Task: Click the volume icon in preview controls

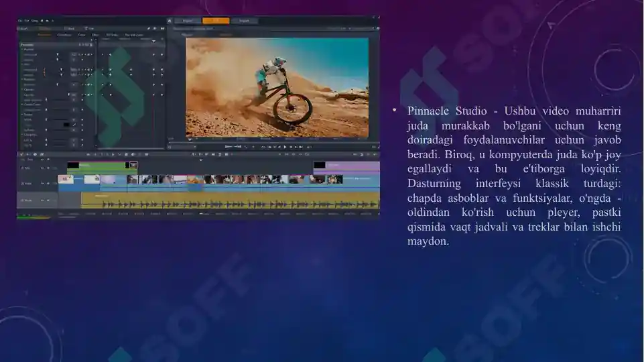Action: click(x=310, y=147)
